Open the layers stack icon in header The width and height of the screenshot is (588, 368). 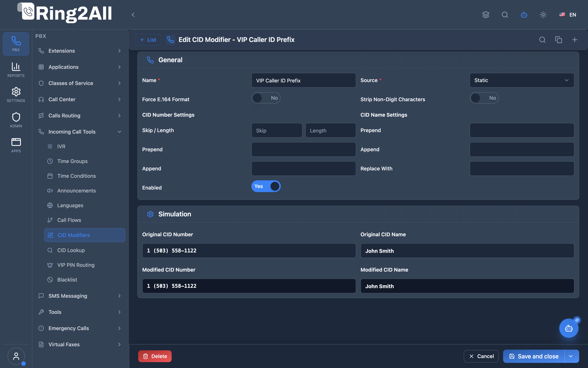[486, 15]
